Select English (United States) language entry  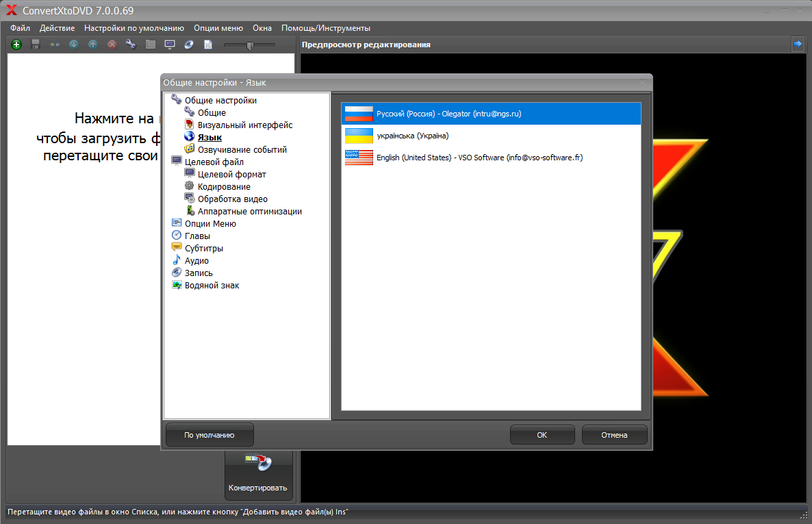[491, 158]
